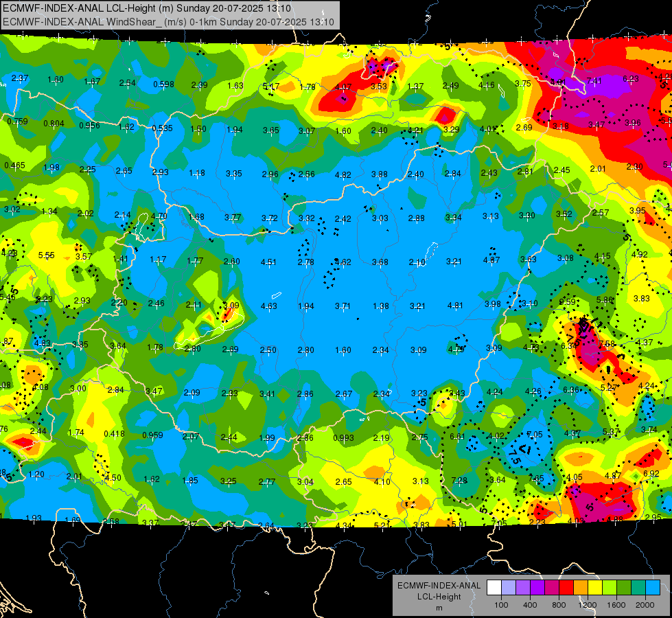
Task: Click the wind shear value 7.58
Action: pos(607,345)
